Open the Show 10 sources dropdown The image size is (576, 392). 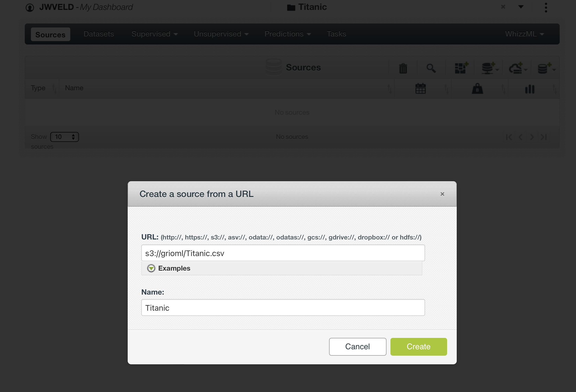[x=64, y=137]
